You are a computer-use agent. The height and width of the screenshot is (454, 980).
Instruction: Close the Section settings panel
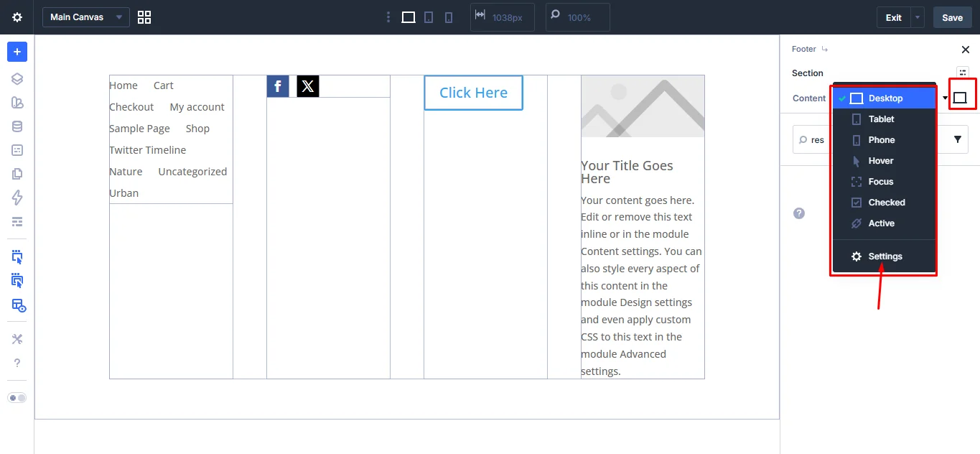pyautogui.click(x=965, y=50)
